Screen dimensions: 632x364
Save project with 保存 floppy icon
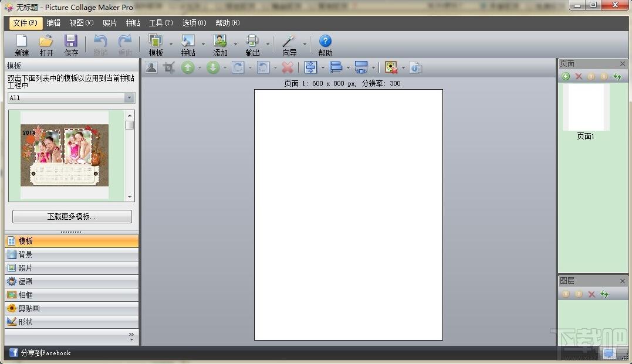[71, 41]
